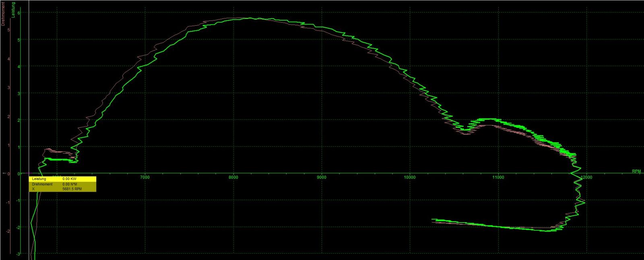This screenshot has height=260, width=644.
Task: Click the pink -2 tick on Drehmoment axis
Action: 8,231
